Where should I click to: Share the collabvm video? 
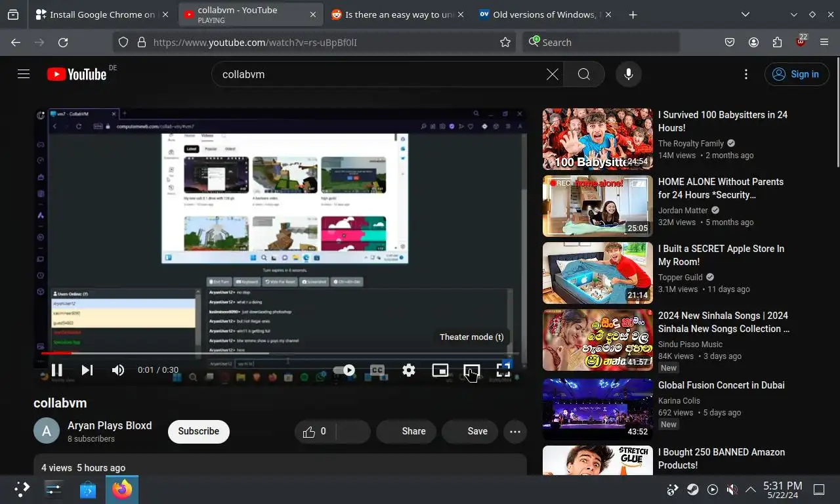406,431
